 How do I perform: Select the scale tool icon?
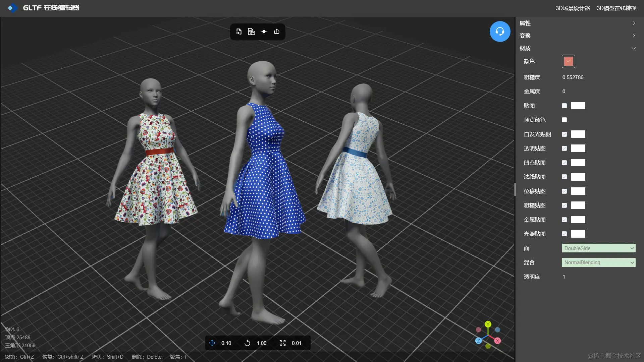[x=283, y=343]
